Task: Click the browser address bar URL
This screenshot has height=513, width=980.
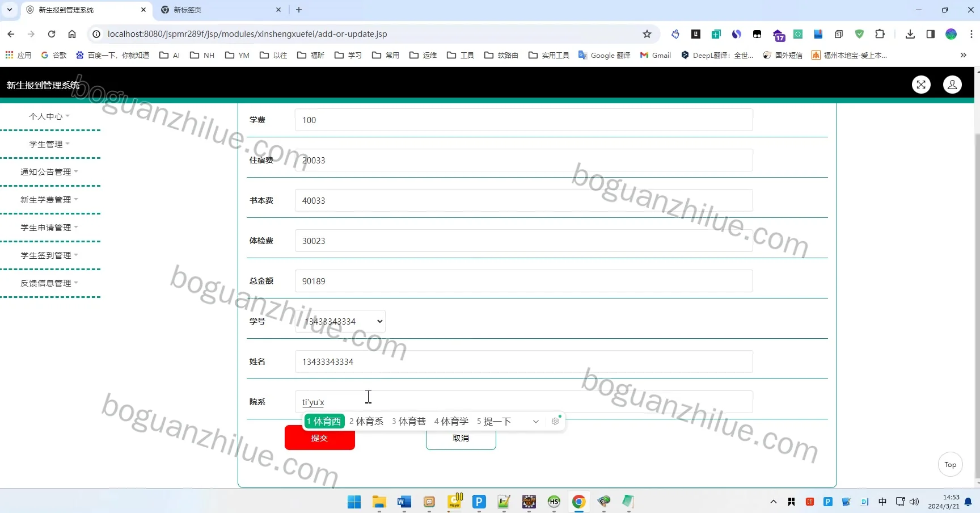Action: [x=247, y=34]
